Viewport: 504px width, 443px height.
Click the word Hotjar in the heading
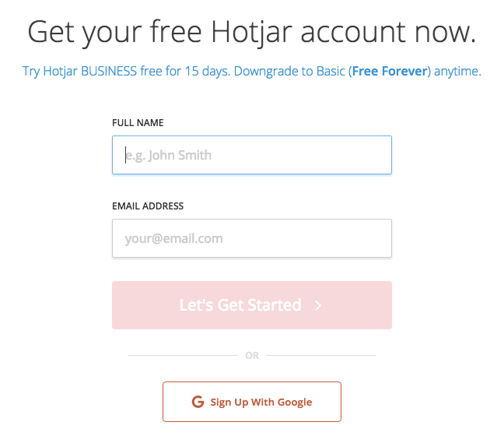[x=252, y=33]
